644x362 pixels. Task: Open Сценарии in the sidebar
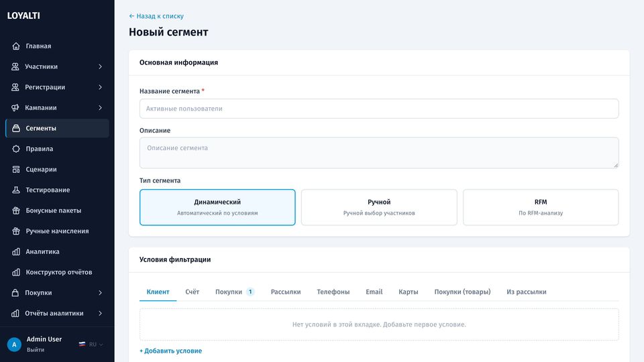tap(57, 169)
